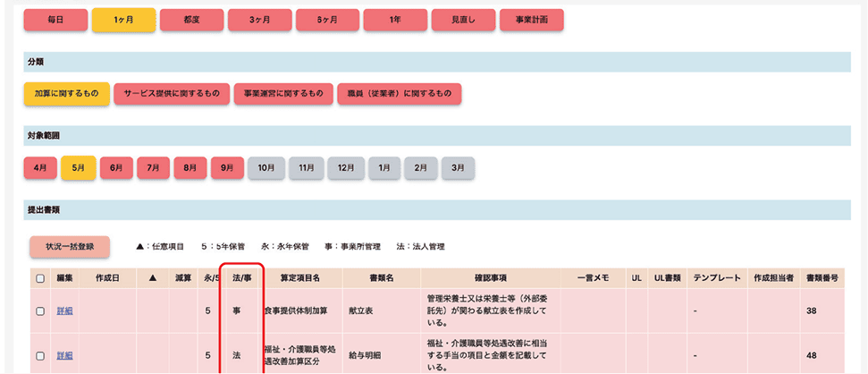Open 詳細 link for 給与明細 row
This screenshot has height=374, width=868.
click(x=64, y=356)
